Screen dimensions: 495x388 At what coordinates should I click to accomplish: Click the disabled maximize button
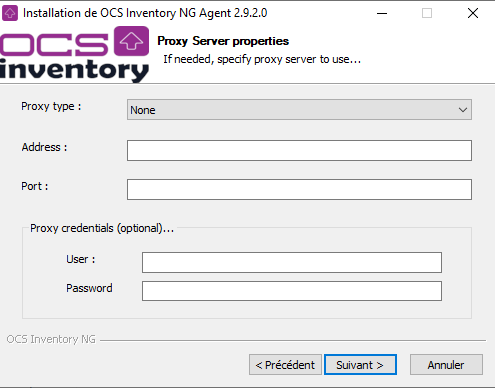pyautogui.click(x=427, y=13)
